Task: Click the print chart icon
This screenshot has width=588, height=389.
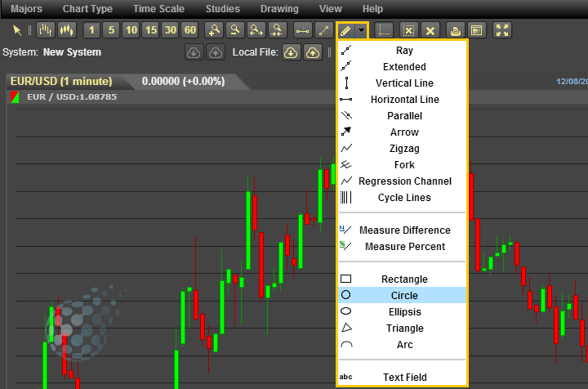Action: pos(455,30)
